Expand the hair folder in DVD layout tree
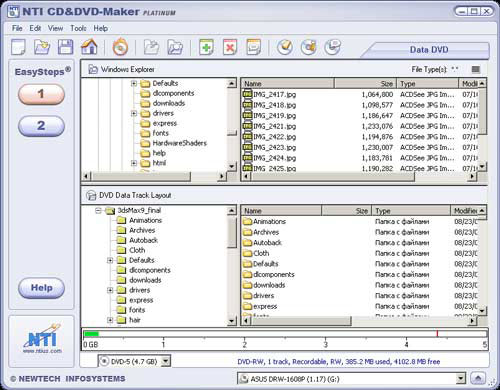The width and height of the screenshot is (500, 390). coord(110,320)
